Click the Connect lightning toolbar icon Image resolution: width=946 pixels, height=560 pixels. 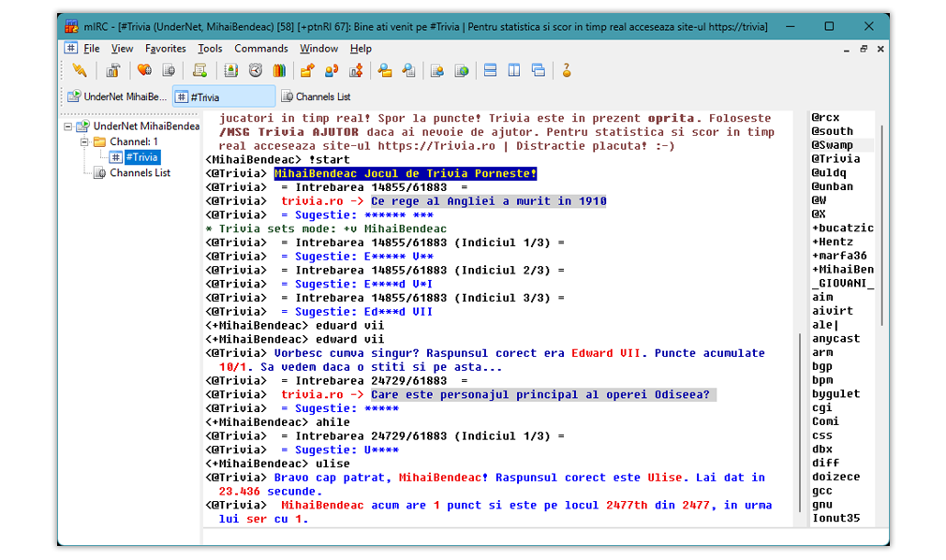[80, 70]
